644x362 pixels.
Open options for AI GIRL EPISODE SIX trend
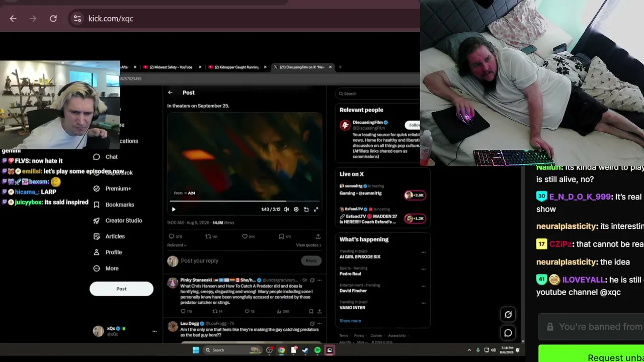(423, 252)
